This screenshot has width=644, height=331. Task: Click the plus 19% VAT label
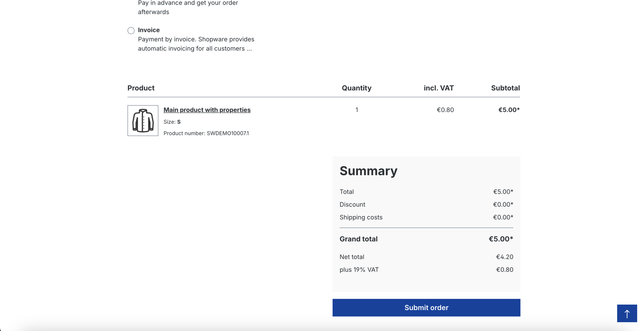point(359,270)
